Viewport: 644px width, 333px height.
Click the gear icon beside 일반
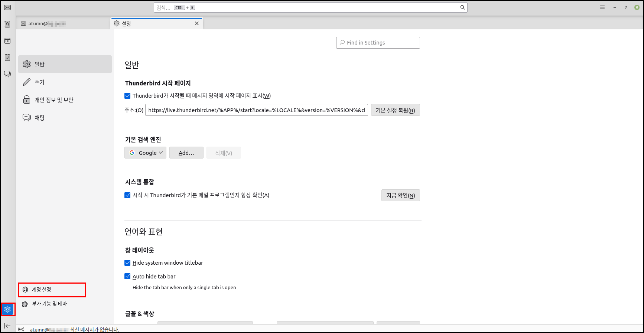(x=27, y=64)
